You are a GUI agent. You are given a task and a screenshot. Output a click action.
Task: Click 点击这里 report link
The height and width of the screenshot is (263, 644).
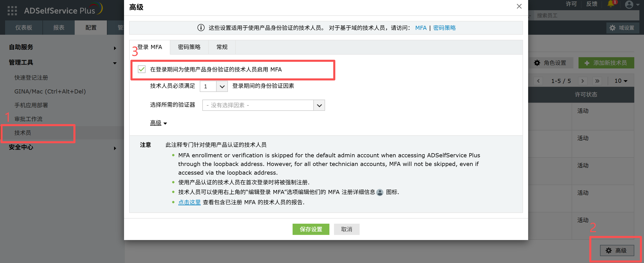(x=189, y=202)
